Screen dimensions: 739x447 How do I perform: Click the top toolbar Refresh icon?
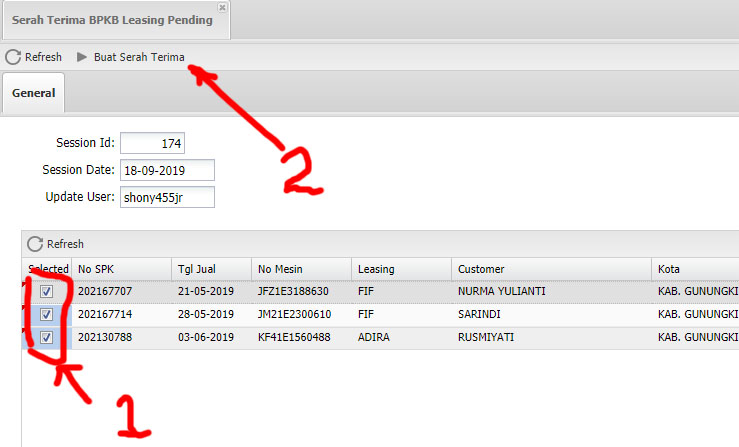click(13, 57)
